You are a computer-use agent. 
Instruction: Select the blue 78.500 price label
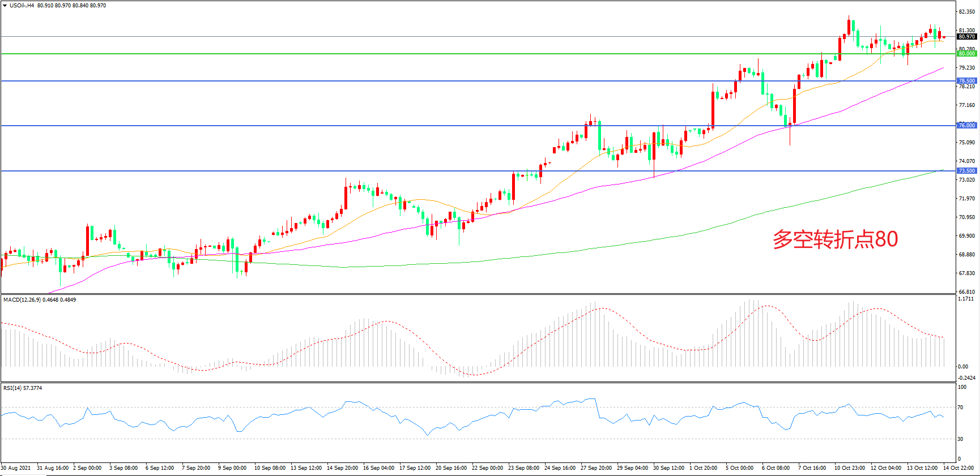[966, 81]
